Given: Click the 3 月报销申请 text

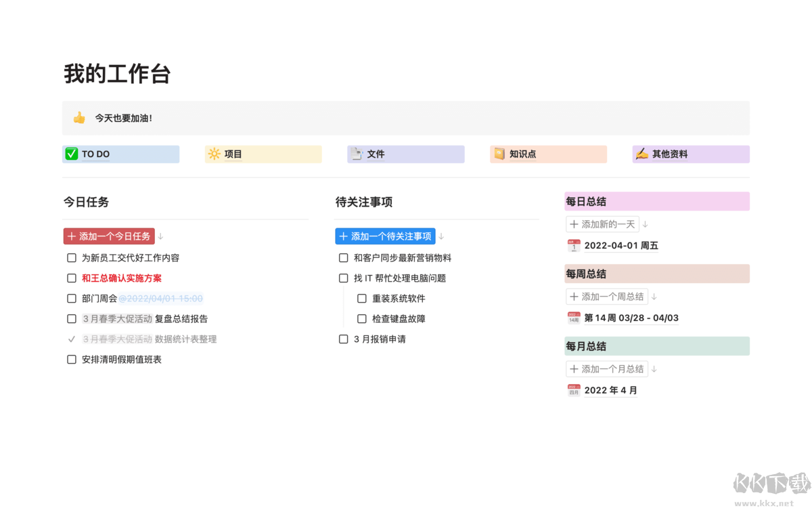Looking at the screenshot, I should 380,339.
